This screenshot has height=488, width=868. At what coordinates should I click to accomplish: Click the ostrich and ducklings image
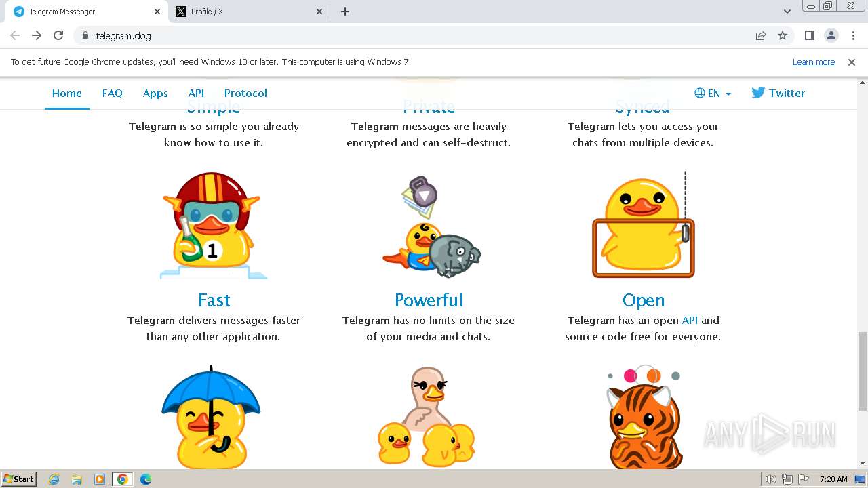(x=427, y=417)
